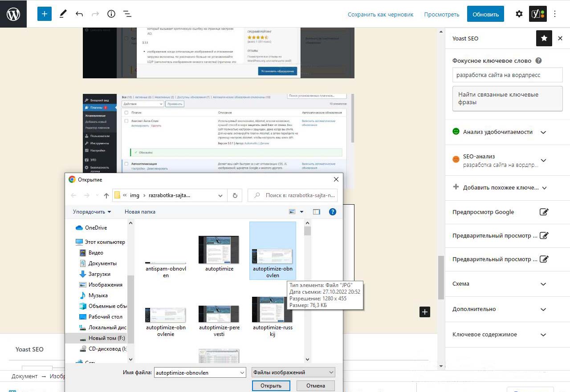Open the Файлы изображений file type dropdown

pos(293,372)
